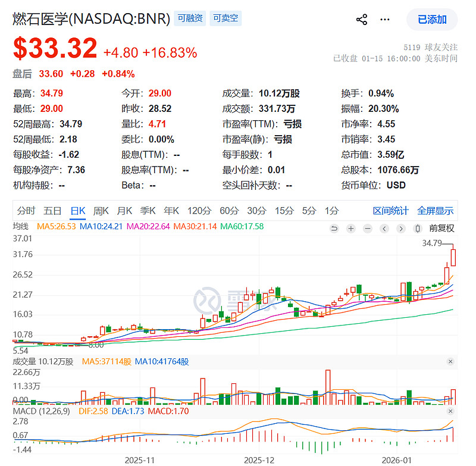Click the MA30:21.14 moving average label
Image resolution: width=476 pixels, height=466 pixels.
[x=195, y=226]
